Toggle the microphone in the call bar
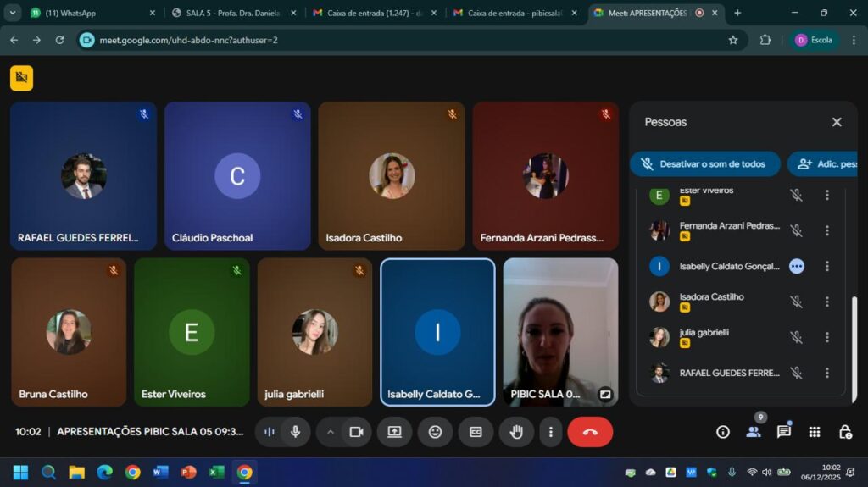The width and height of the screenshot is (868, 487). 295,432
